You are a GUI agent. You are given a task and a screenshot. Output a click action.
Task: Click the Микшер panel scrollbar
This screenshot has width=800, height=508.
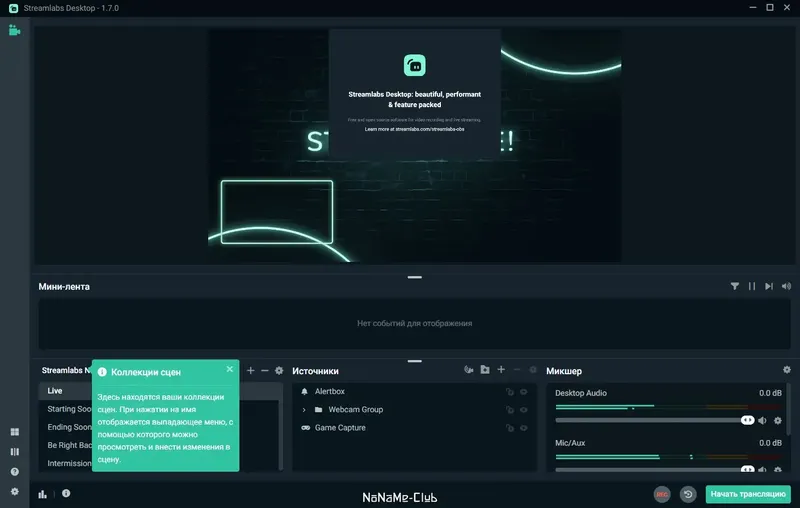point(789,410)
